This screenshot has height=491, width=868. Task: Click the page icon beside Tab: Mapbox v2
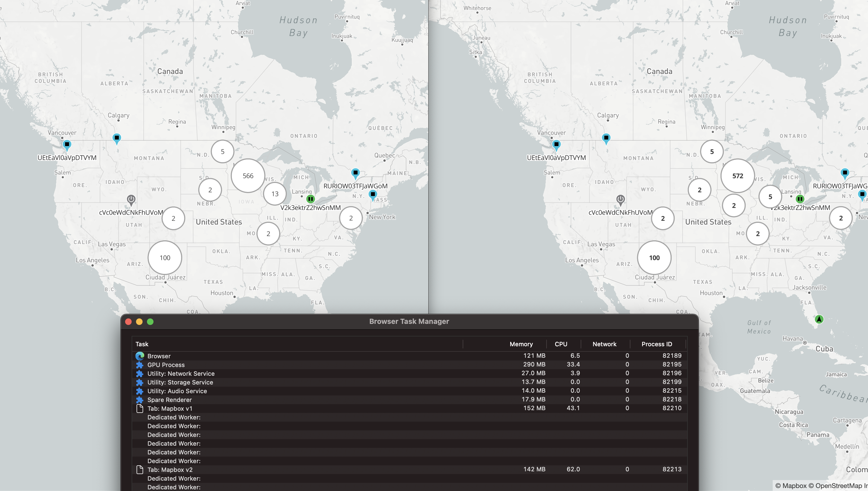(140, 469)
